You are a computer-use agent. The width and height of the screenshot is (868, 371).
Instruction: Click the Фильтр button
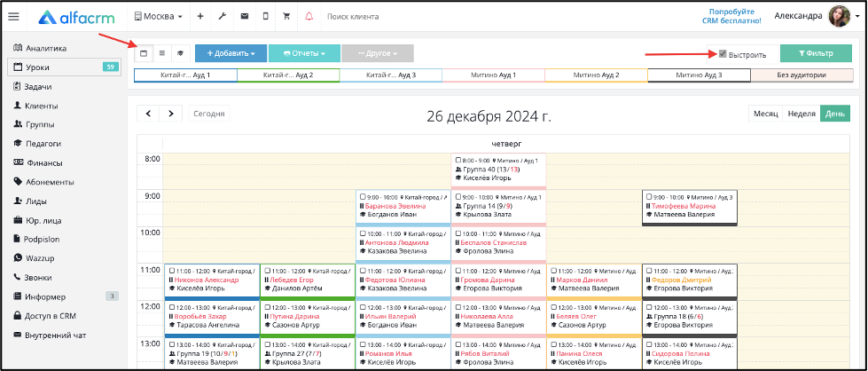pos(816,53)
